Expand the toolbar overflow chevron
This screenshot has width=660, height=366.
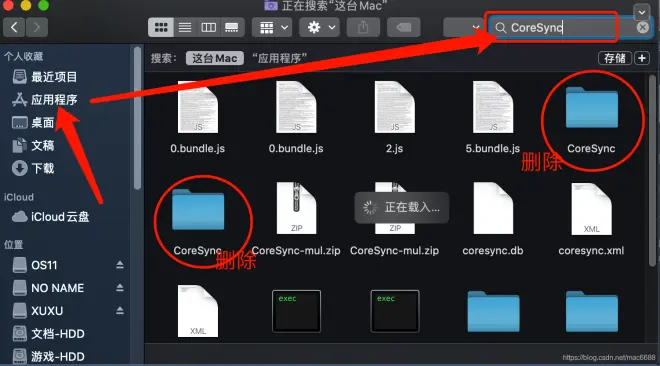pos(641,12)
